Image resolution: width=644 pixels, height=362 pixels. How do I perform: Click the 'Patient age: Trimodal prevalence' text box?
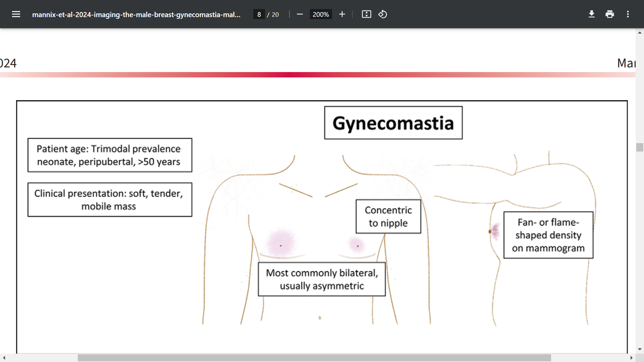(110, 155)
